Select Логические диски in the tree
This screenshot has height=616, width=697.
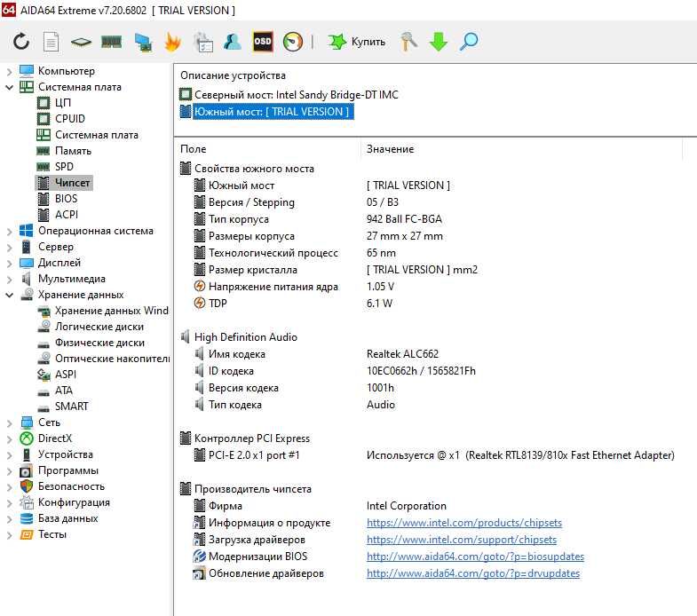99,327
